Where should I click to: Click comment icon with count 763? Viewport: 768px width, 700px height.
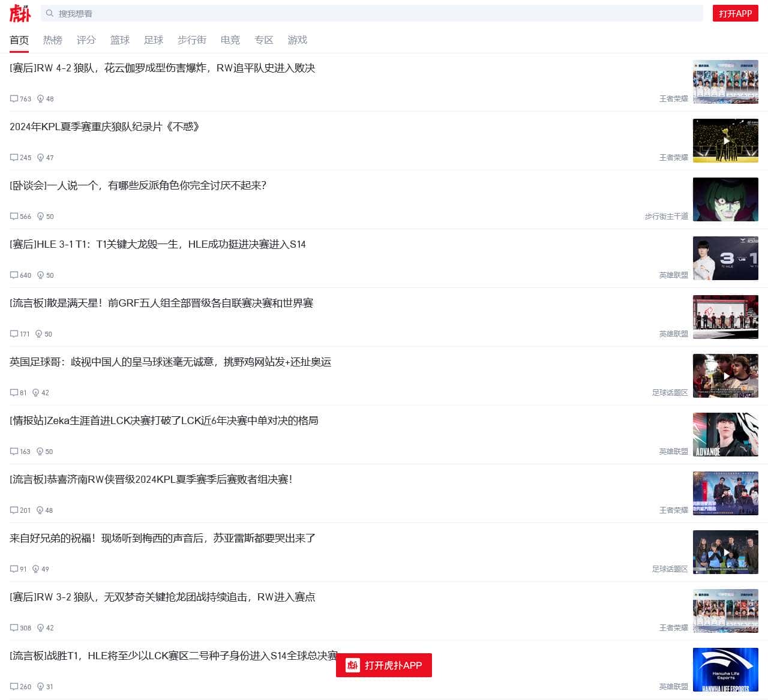[x=14, y=99]
